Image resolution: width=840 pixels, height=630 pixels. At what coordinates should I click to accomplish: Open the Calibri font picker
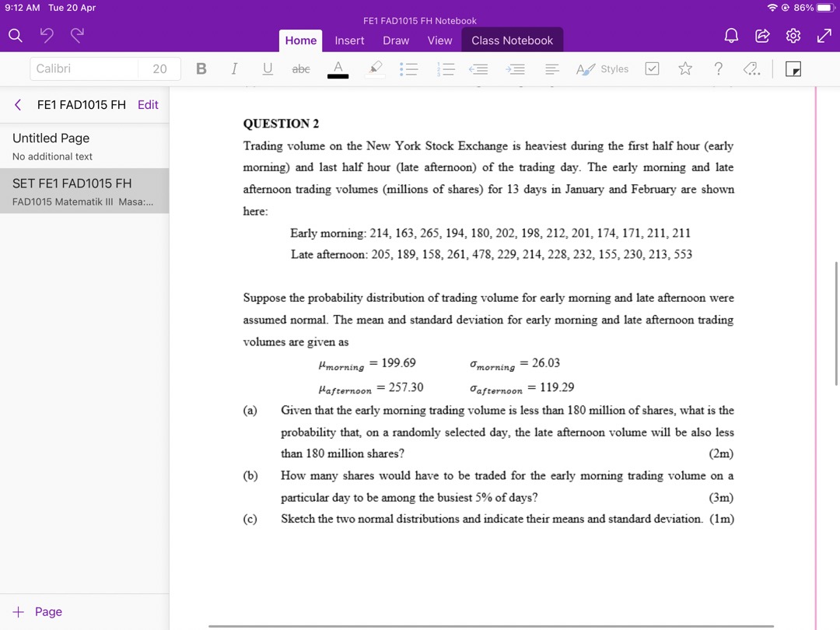[83, 68]
